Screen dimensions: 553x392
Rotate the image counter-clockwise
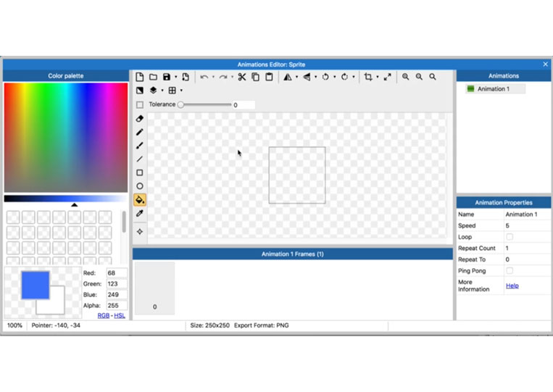(325, 77)
